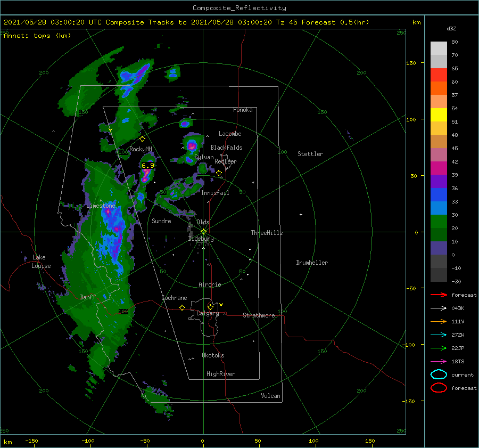Click the 04DK legend text
479x448 pixels.
[x=458, y=308]
